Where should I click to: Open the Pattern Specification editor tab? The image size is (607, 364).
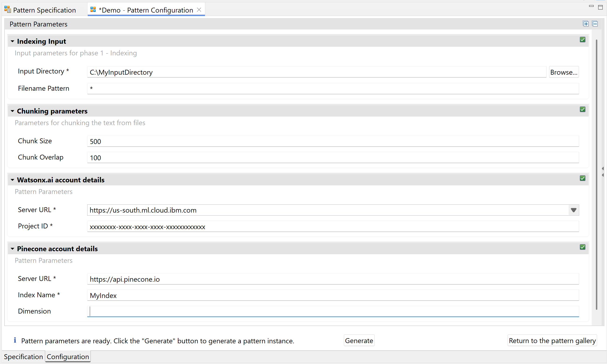44,10
